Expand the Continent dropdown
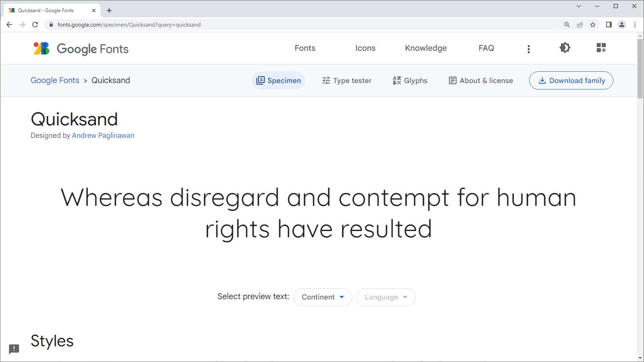644x362 pixels. pos(322,297)
